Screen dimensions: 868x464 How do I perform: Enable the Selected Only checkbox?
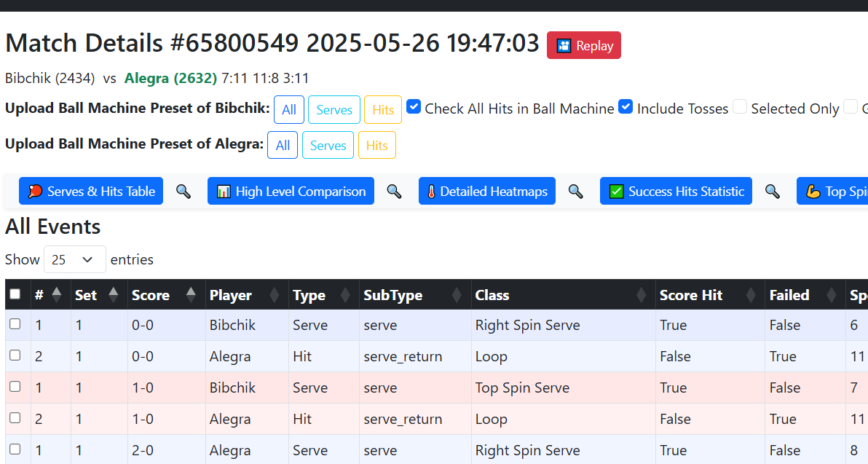tap(740, 107)
